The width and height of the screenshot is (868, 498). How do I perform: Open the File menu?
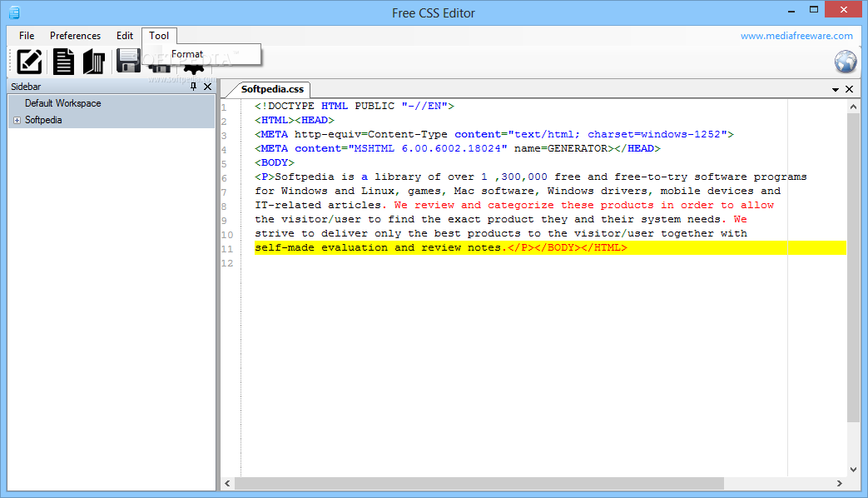(27, 36)
